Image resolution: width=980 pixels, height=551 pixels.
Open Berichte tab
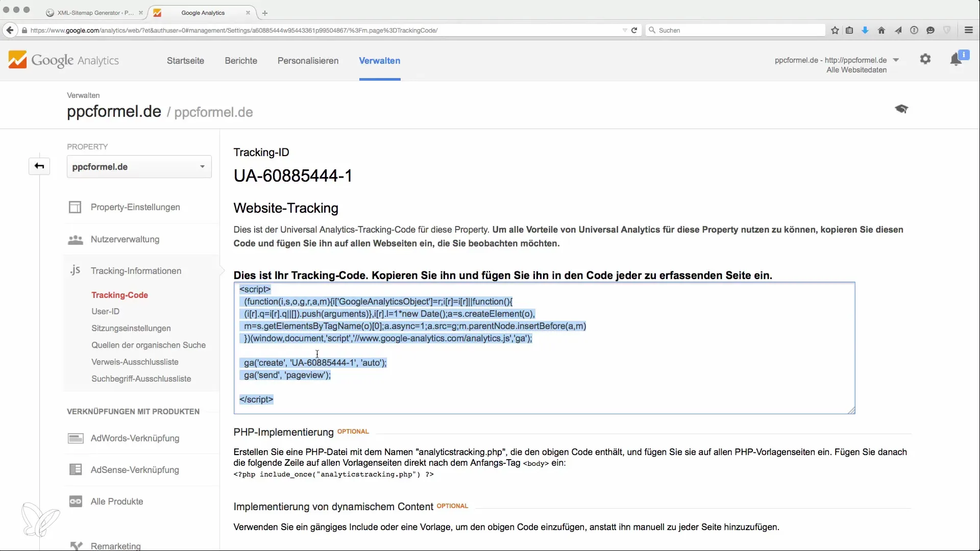241,61
